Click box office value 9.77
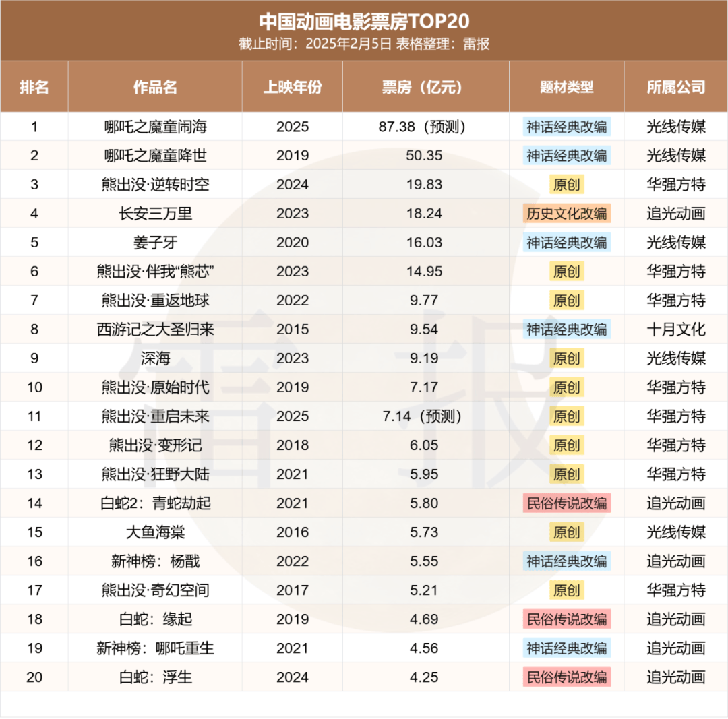 (424, 301)
